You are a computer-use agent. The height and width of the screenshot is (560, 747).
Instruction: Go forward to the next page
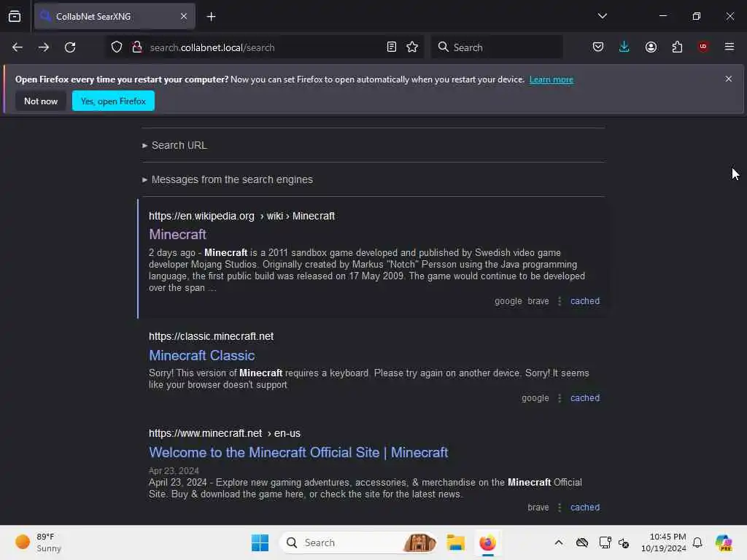43,47
